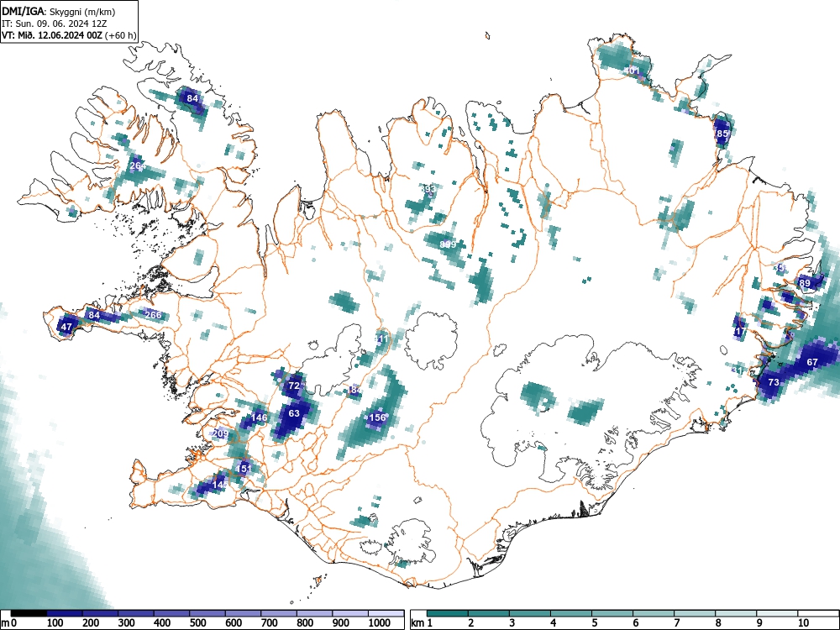Pick the pale lavender swatch starting at 1000
This screenshot has width=840, height=630.
pos(386,613)
